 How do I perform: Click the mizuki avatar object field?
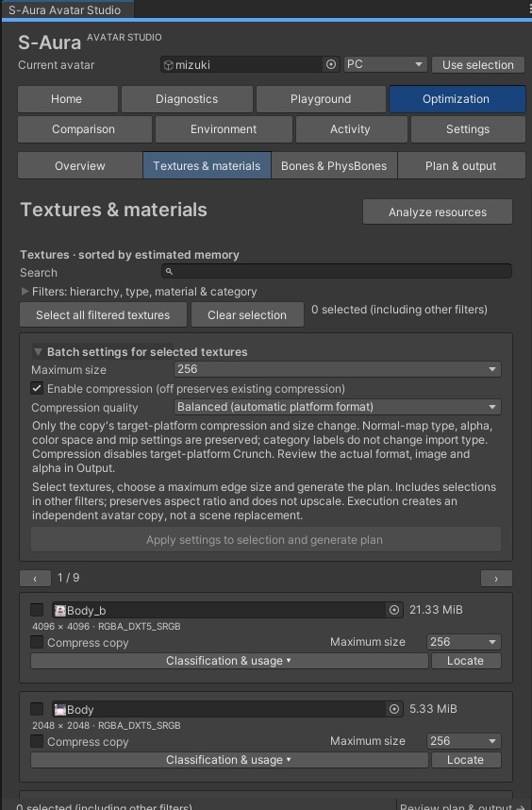coord(250,64)
